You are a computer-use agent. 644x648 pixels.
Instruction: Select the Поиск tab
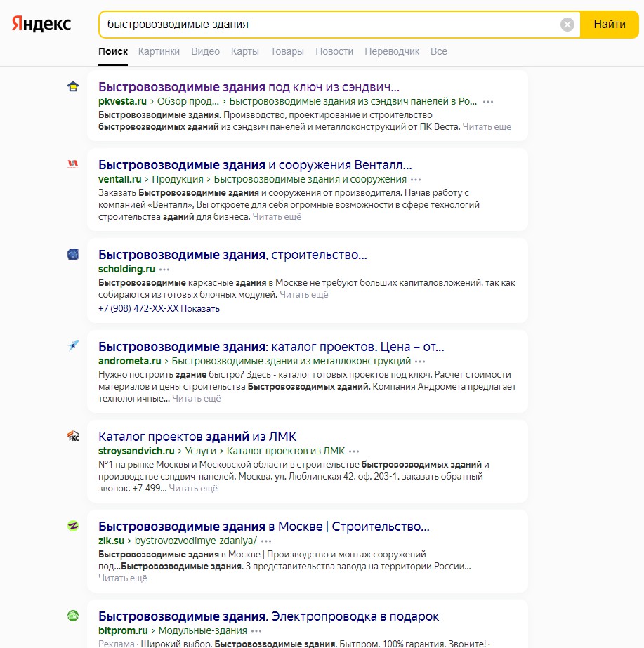pyautogui.click(x=113, y=51)
